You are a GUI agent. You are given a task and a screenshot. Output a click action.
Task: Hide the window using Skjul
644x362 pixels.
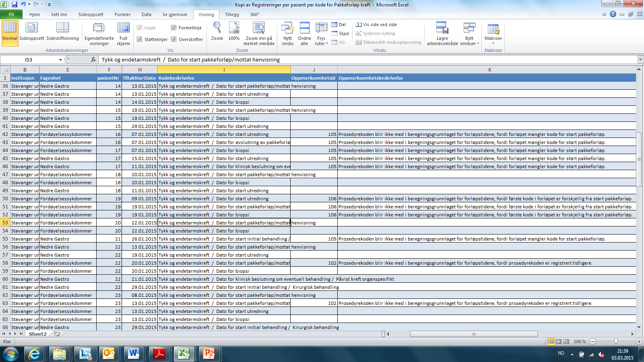340,33
